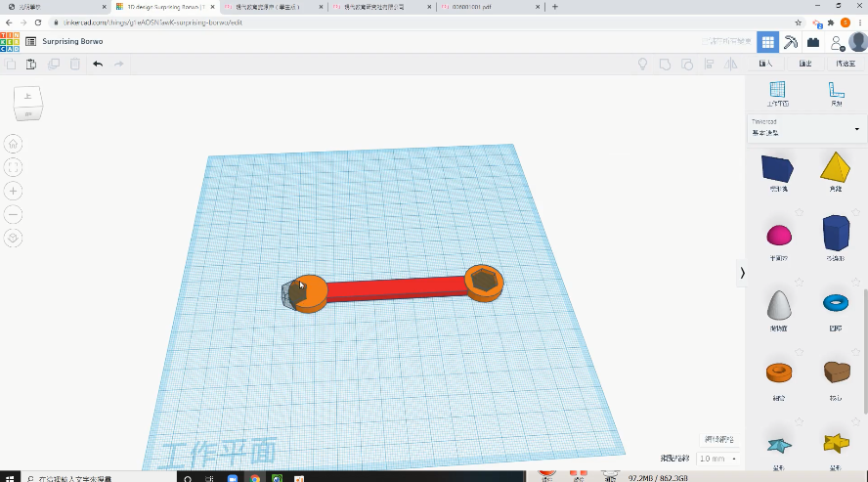The height and width of the screenshot is (482, 868).
Task: Toggle Show all lightbulb icon
Action: (x=643, y=65)
